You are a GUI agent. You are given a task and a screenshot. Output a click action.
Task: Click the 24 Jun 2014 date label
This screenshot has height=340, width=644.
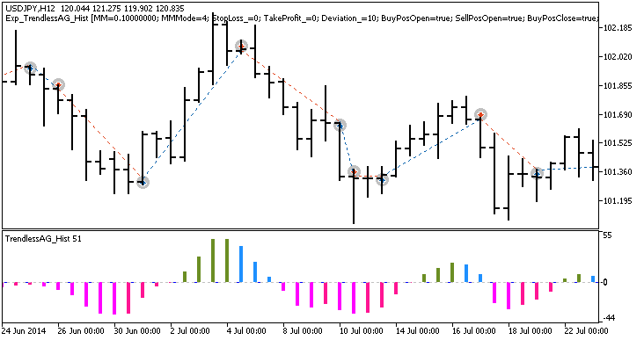pyautogui.click(x=25, y=330)
